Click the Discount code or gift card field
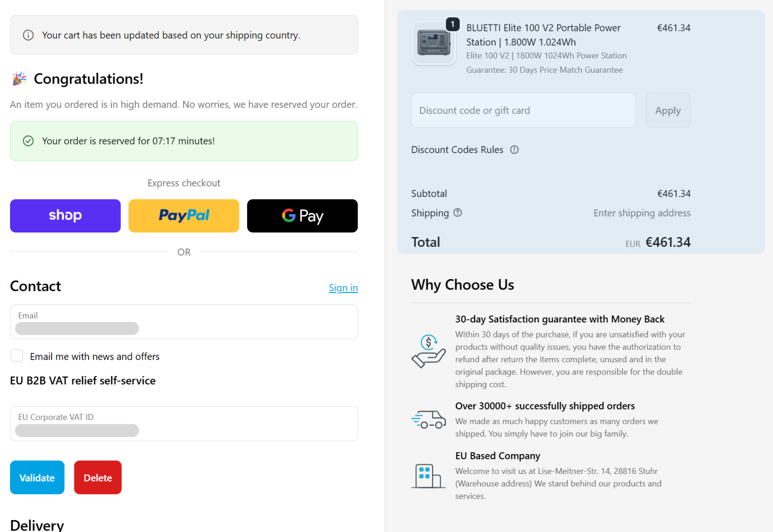Viewport: 773px width, 532px height. pos(523,110)
